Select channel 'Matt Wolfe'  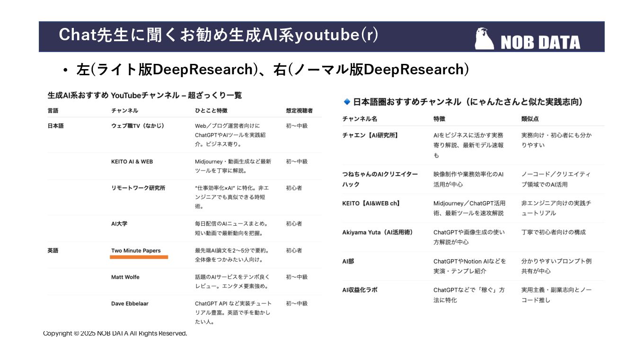[125, 277]
